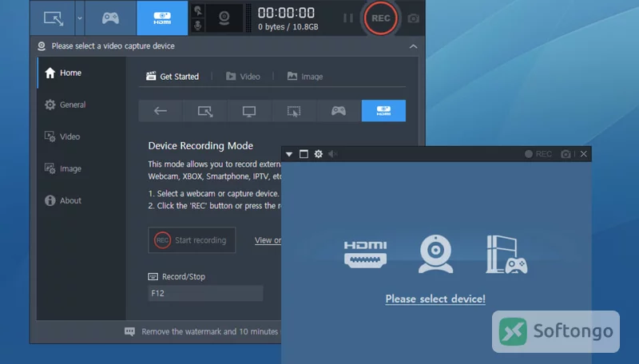Open Image settings in sidebar
639x364 pixels.
81,168
